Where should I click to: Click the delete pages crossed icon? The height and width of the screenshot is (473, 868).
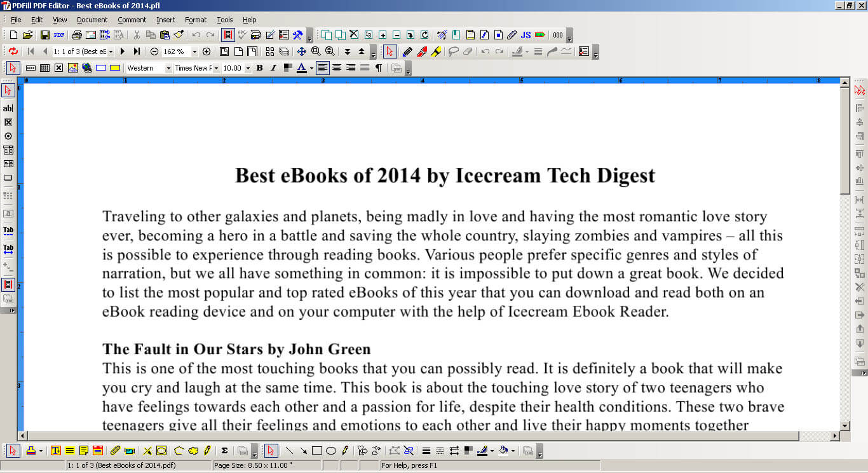354,35
